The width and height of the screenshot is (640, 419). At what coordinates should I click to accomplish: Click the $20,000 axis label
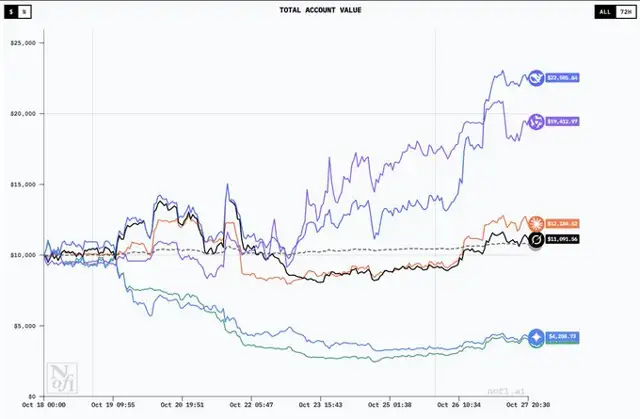point(23,113)
